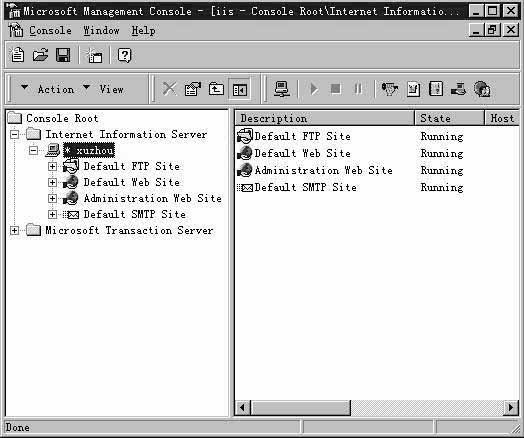524x438 pixels.
Task: Open the Help menu
Action: pos(143,31)
